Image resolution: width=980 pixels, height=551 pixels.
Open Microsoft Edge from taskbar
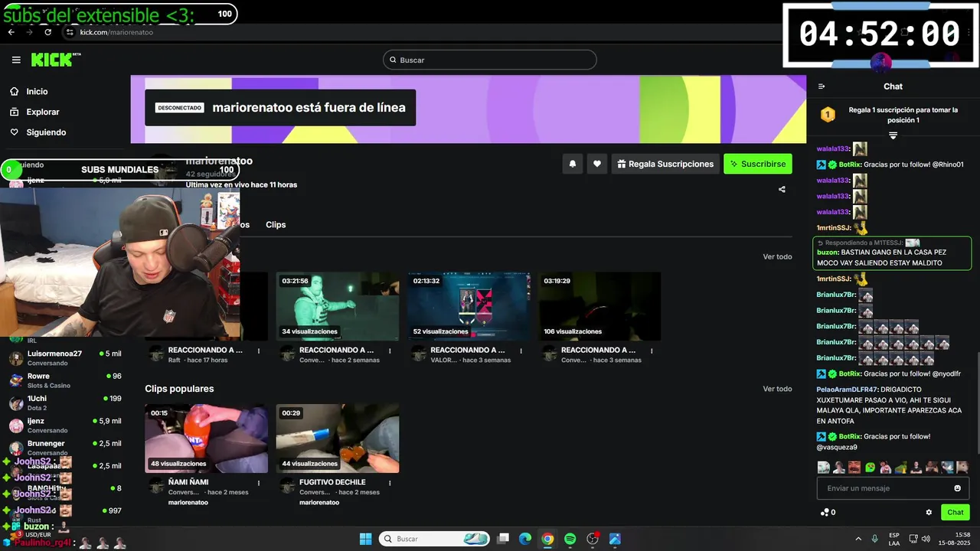click(x=525, y=539)
